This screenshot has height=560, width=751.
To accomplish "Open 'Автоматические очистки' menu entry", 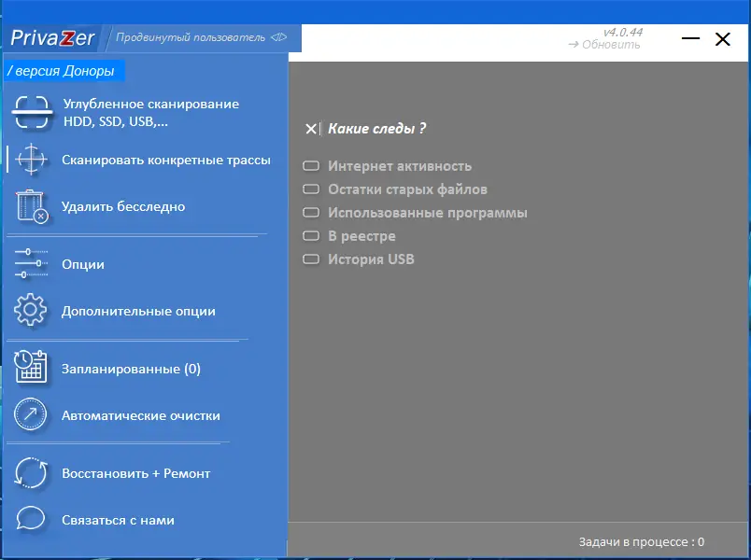I will (141, 415).
